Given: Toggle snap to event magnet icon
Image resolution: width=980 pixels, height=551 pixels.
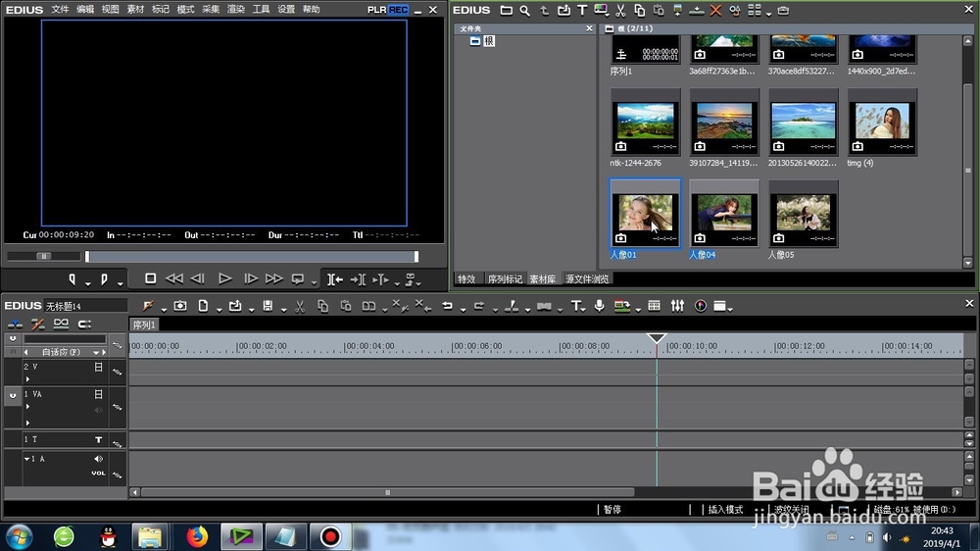Looking at the screenshot, I should coord(84,324).
